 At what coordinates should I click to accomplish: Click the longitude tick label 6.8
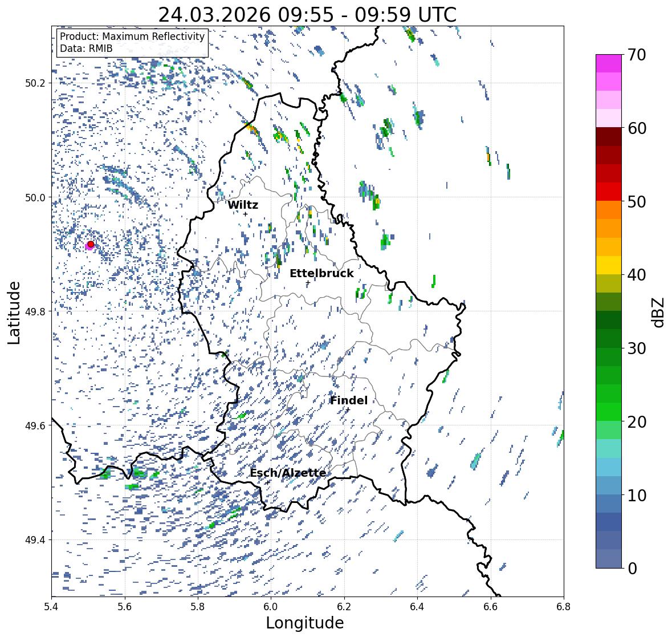click(564, 607)
